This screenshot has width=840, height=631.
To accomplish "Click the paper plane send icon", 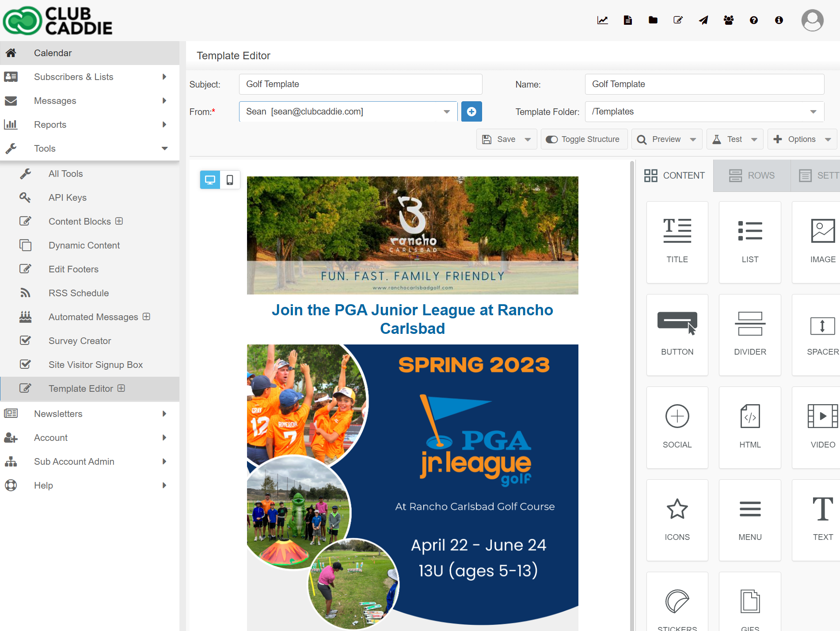I will (x=703, y=20).
